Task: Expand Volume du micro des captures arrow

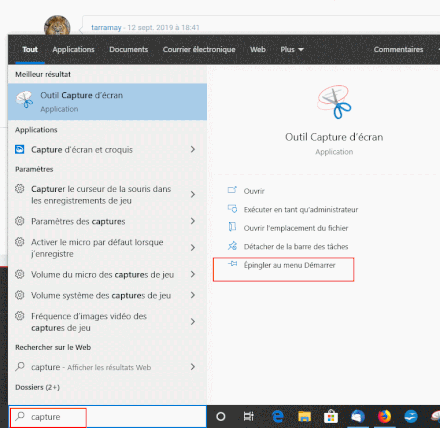Action: tap(193, 274)
